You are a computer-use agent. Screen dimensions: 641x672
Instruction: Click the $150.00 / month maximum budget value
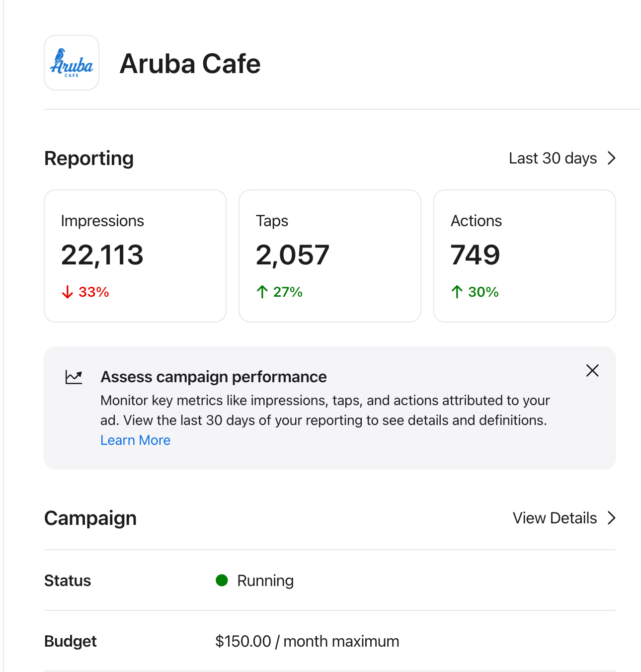click(x=307, y=641)
